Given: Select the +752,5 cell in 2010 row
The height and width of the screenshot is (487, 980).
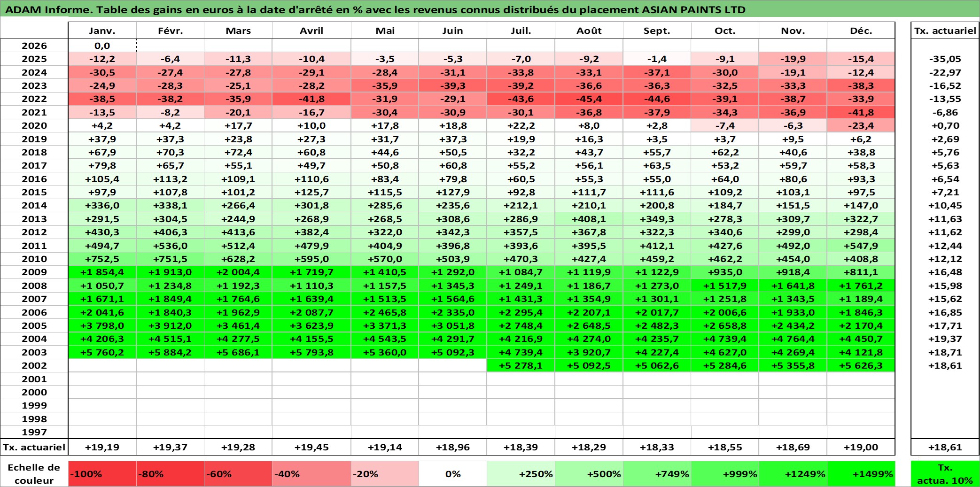Looking at the screenshot, I should point(102,259).
